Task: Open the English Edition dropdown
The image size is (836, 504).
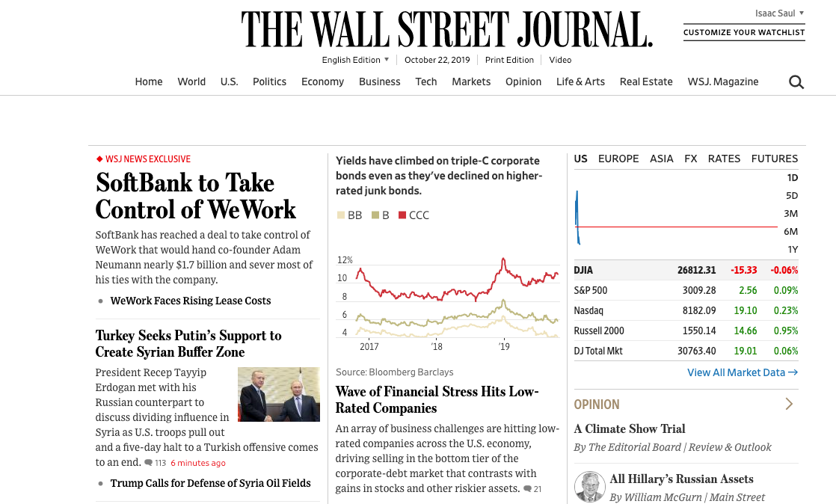Action: [355, 60]
